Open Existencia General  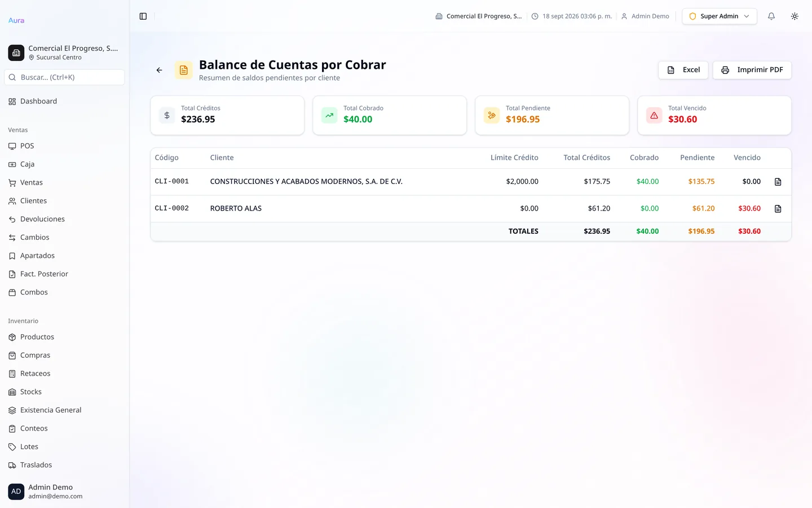[x=64, y=410]
